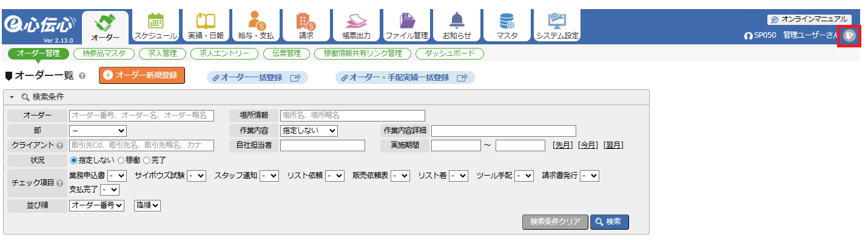The height and width of the screenshot is (240, 868).
Task: Open the オンラインマニュアル button
Action: coord(809,19)
